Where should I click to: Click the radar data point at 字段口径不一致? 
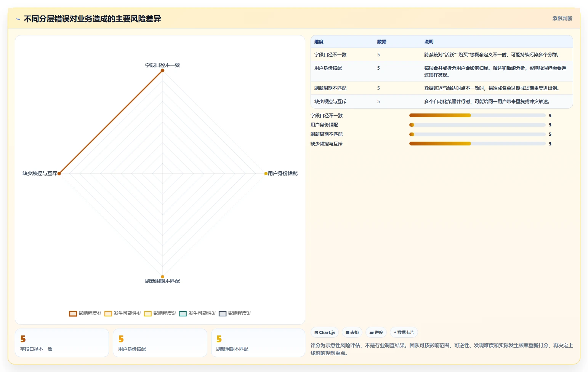pyautogui.click(x=162, y=70)
